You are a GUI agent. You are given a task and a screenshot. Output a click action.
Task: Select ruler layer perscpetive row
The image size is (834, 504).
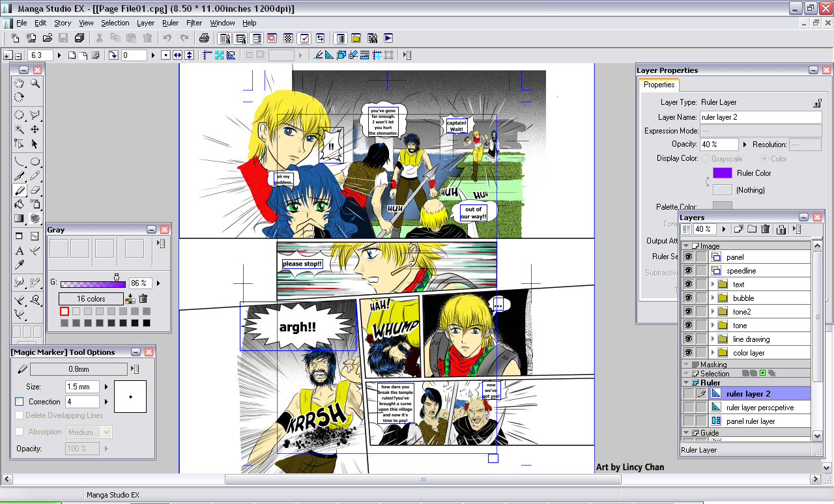pos(760,407)
